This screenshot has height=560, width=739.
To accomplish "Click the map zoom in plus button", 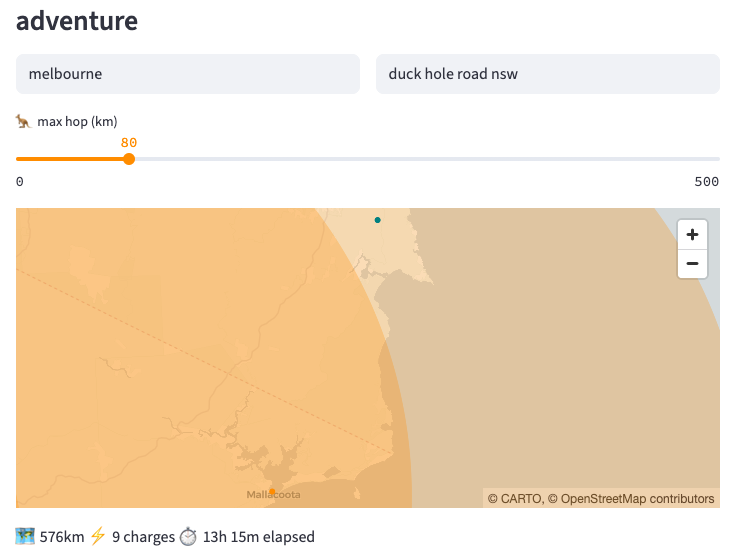I will click(692, 234).
